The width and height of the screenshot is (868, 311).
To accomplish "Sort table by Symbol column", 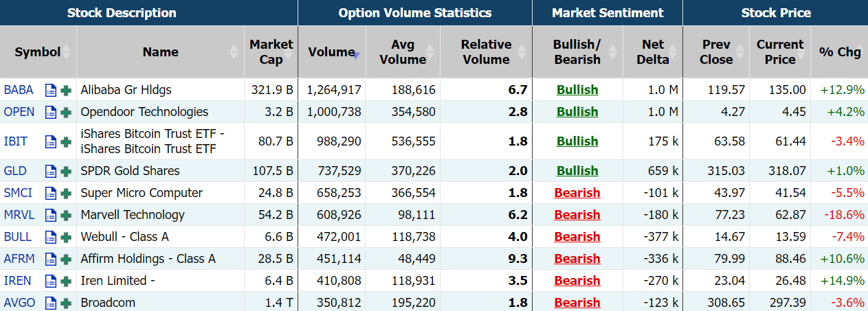I will click(x=38, y=51).
